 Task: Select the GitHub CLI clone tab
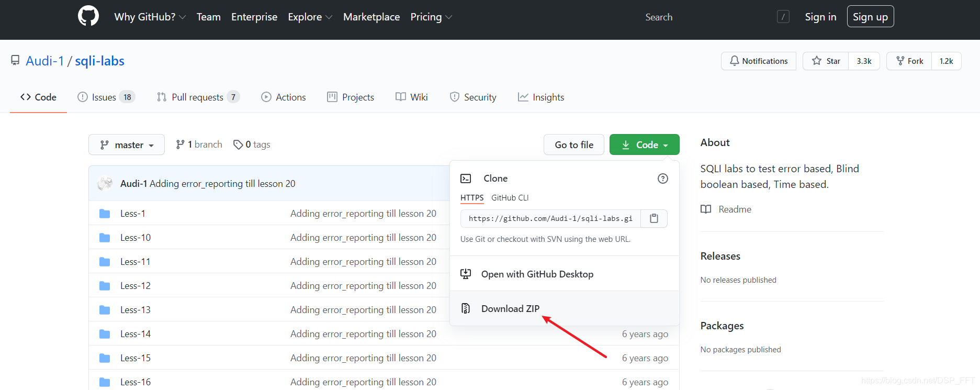click(510, 198)
